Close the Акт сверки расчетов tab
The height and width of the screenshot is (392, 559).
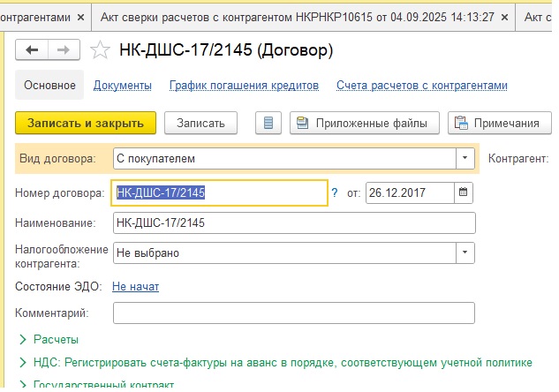click(504, 17)
